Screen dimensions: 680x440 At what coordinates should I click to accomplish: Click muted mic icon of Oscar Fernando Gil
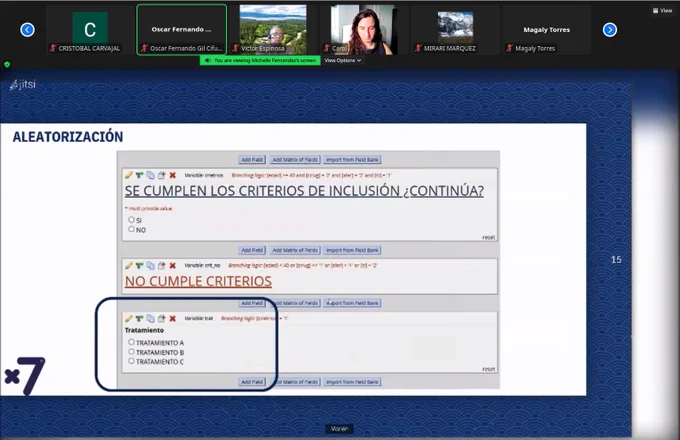coord(144,48)
